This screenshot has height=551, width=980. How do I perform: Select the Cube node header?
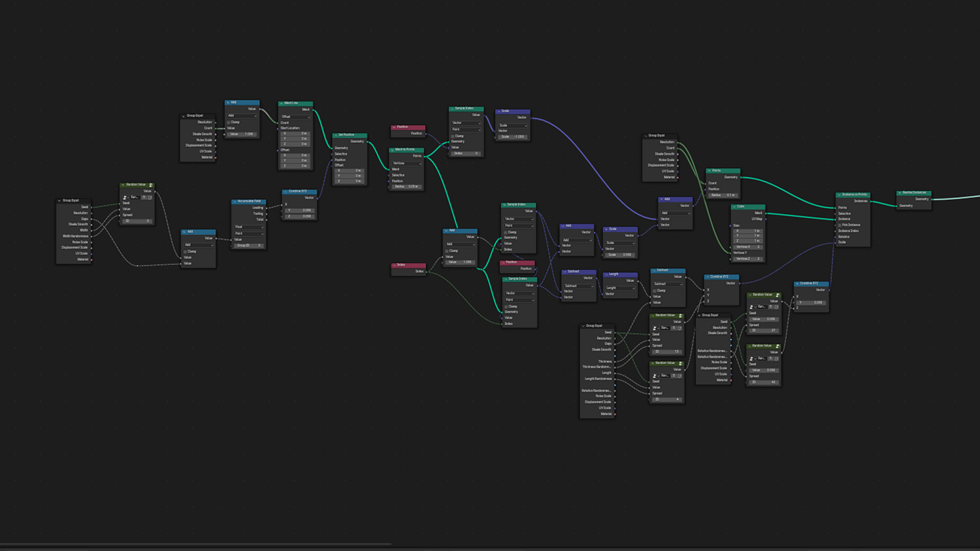tap(748, 206)
